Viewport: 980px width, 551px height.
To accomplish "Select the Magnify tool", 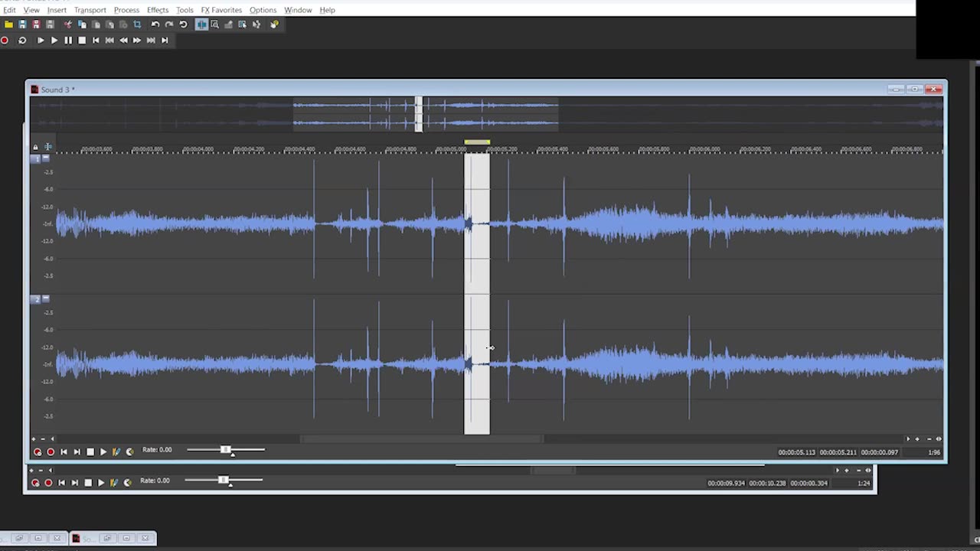I will (215, 24).
